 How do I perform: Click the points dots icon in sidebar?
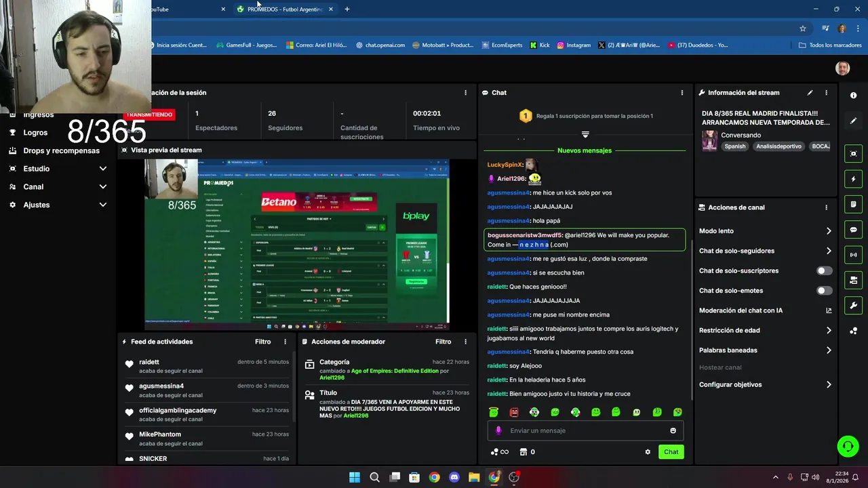pos(853,331)
